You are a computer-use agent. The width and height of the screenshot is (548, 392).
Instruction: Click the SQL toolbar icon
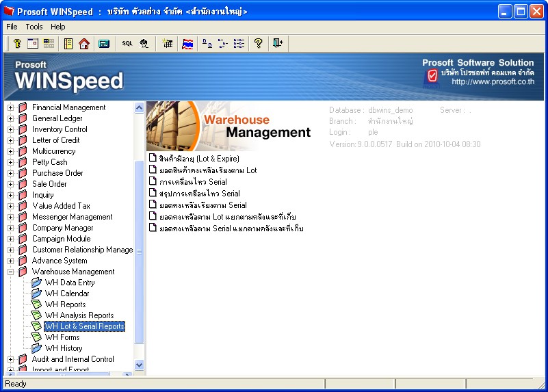coord(127,44)
